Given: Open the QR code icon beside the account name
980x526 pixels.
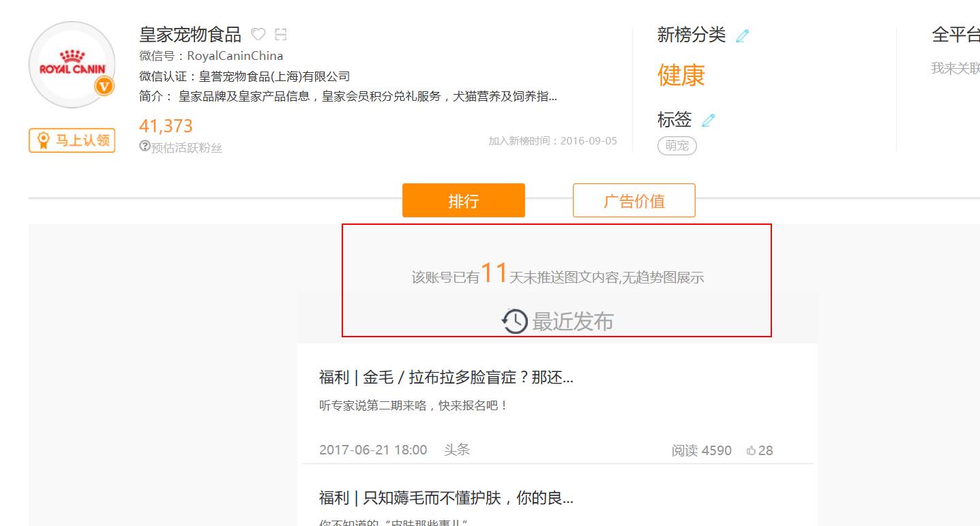Looking at the screenshot, I should [280, 34].
